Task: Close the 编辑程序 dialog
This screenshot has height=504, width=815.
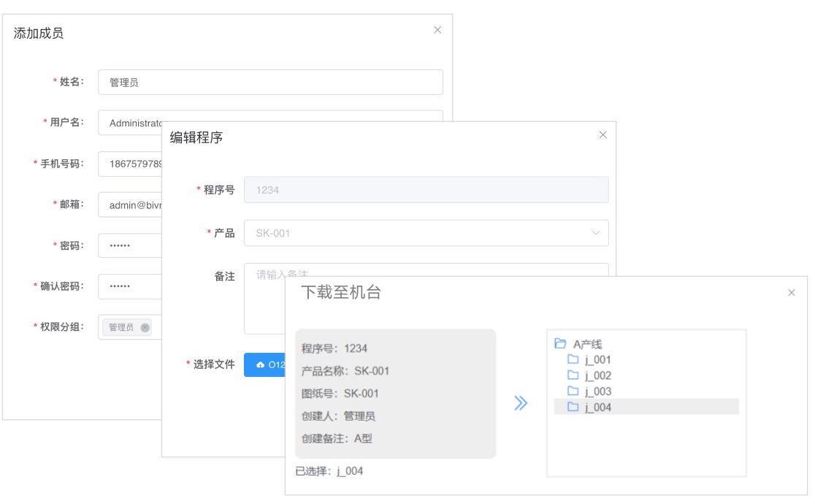Action: pos(602,135)
